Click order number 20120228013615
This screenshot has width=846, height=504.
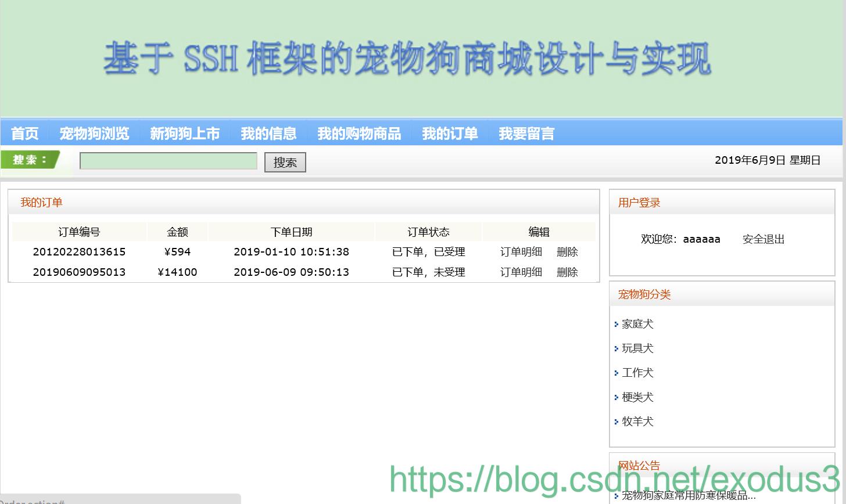(x=79, y=252)
